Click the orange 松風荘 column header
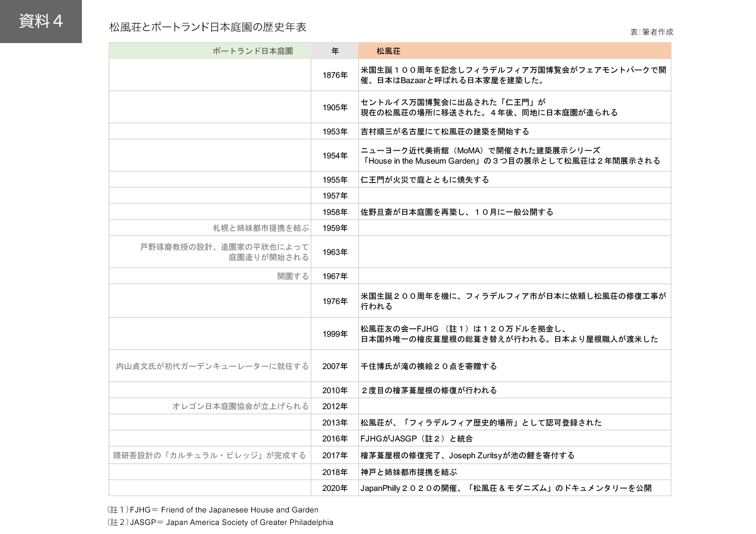756x534 pixels. coord(388,51)
